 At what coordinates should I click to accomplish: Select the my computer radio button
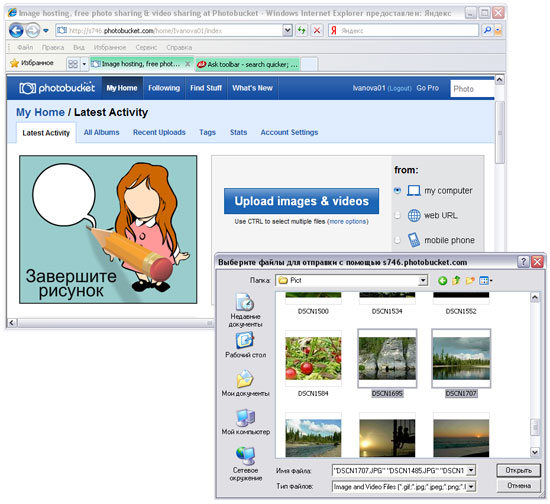397,190
